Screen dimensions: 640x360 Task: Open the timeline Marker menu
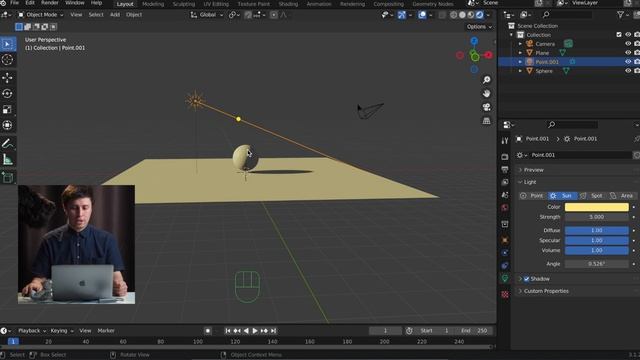pyautogui.click(x=106, y=331)
